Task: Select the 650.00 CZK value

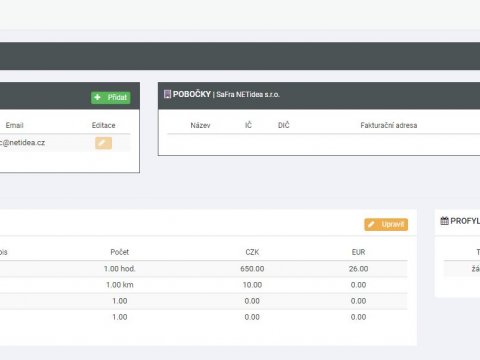Action: 252,269
